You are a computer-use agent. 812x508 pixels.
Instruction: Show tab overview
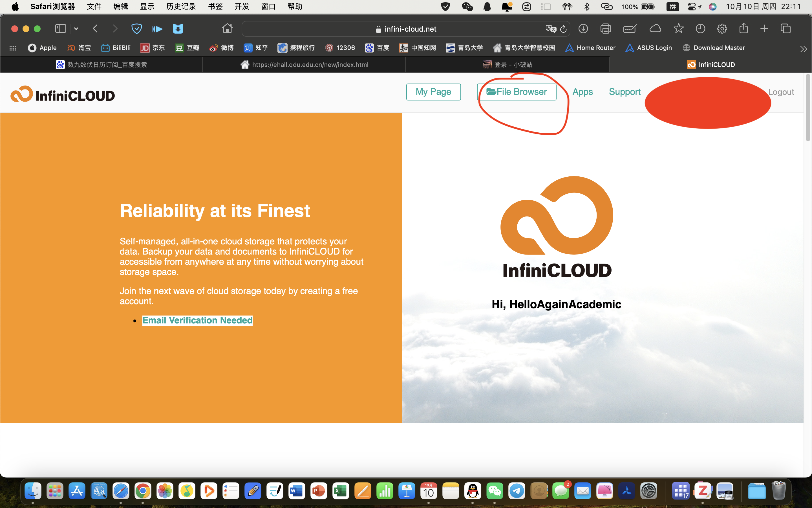pos(785,29)
